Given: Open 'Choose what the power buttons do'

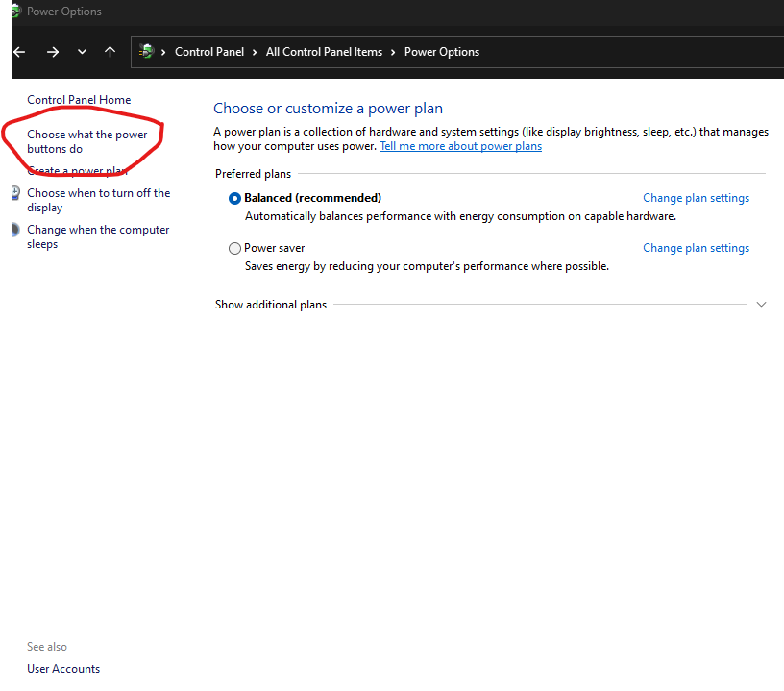Looking at the screenshot, I should point(86,141).
